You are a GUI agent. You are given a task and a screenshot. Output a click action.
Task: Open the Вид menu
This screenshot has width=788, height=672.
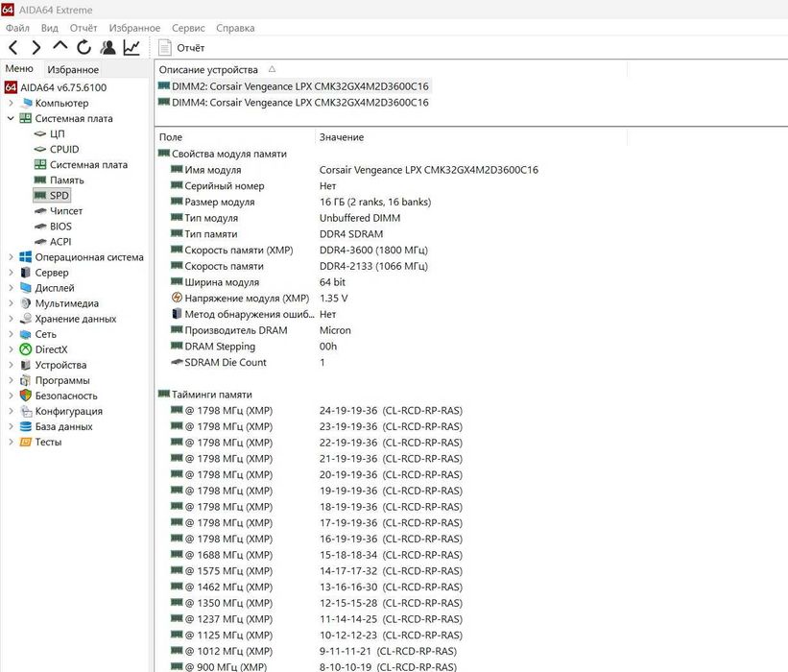point(49,28)
